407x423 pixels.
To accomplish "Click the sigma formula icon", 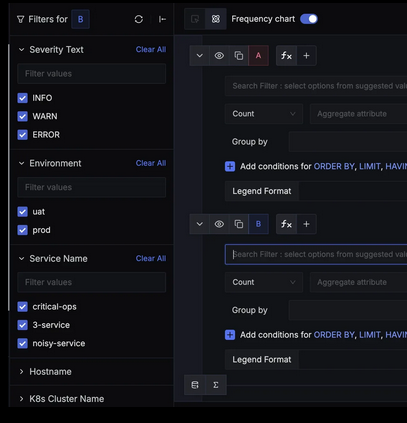I will (216, 385).
